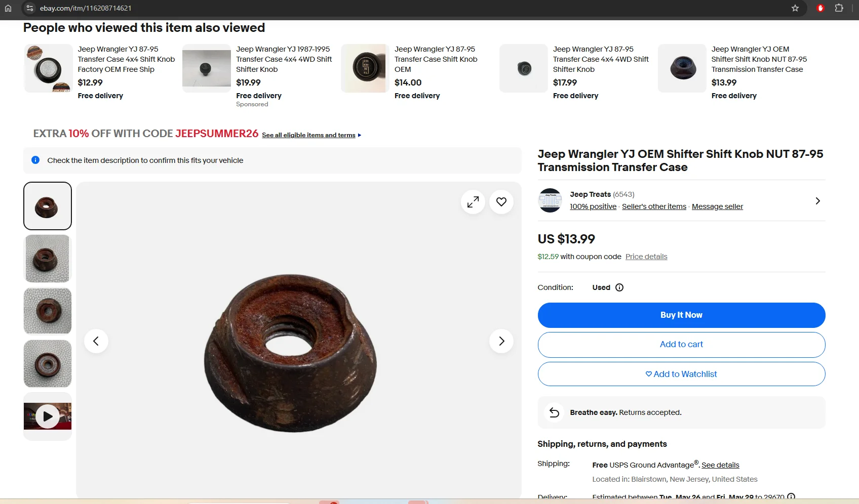Viewport: 859px width, 504px height.
Task: Open site information icon in address bar
Action: 30,8
